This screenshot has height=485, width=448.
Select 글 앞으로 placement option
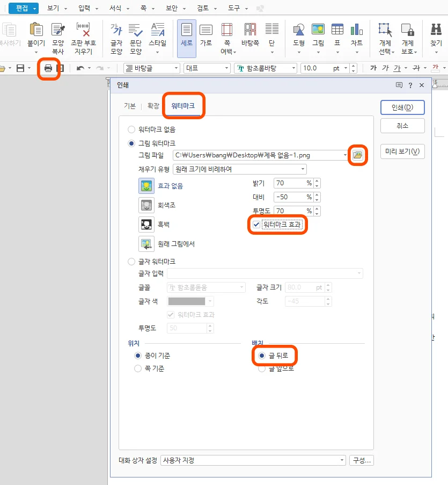[262, 368]
